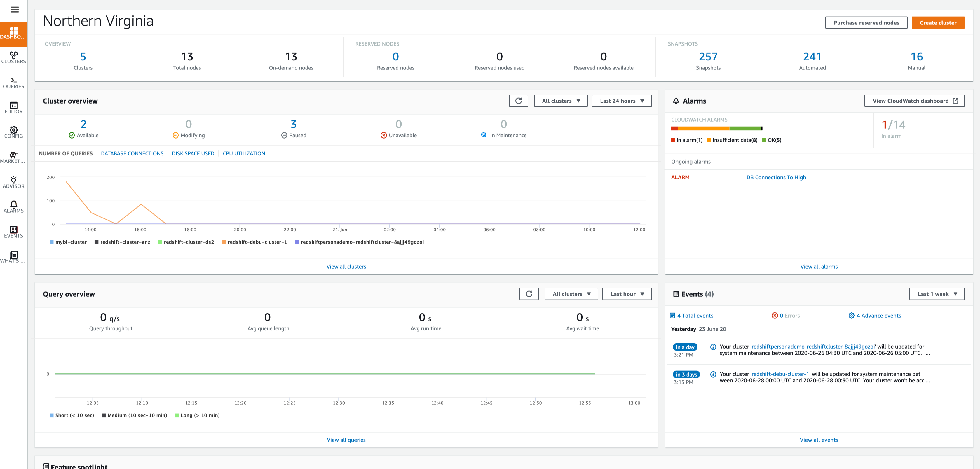Viewport: 980px width, 469px height.
Task: Open Clusters in the sidebar
Action: [x=14, y=57]
